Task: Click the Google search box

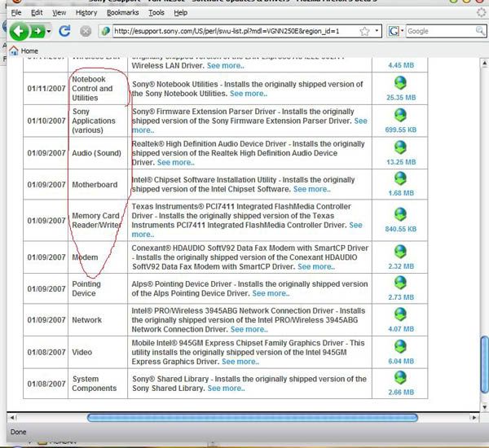Action: coord(440,31)
